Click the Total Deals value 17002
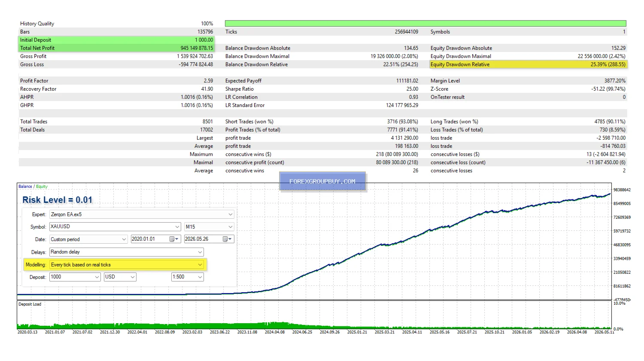644x361 pixels. pos(207,130)
